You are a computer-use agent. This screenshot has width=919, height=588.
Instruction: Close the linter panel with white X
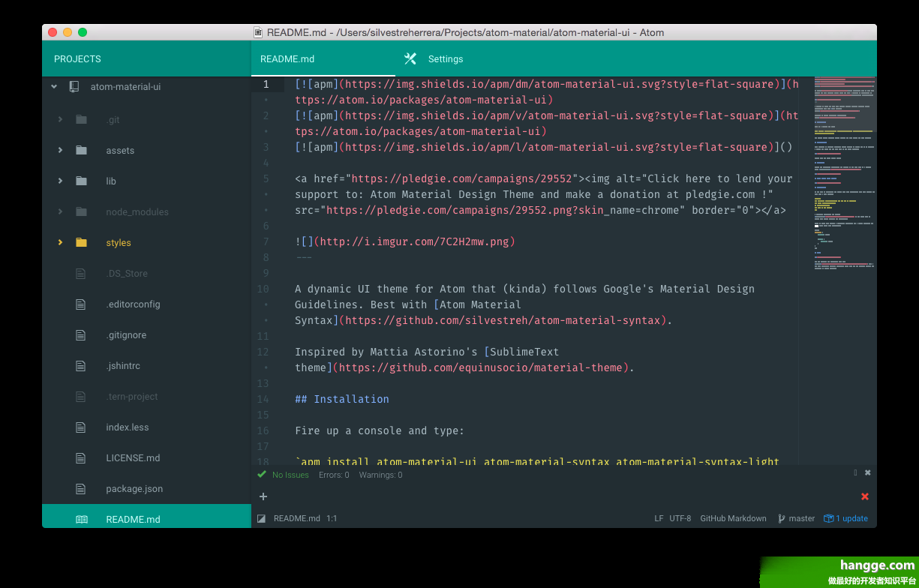(x=868, y=473)
